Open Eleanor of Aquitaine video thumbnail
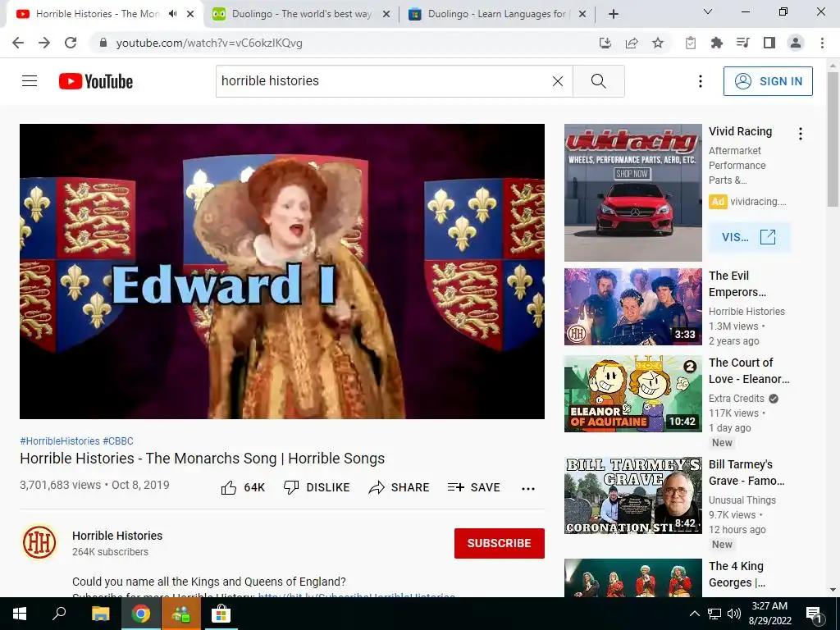 click(x=632, y=393)
